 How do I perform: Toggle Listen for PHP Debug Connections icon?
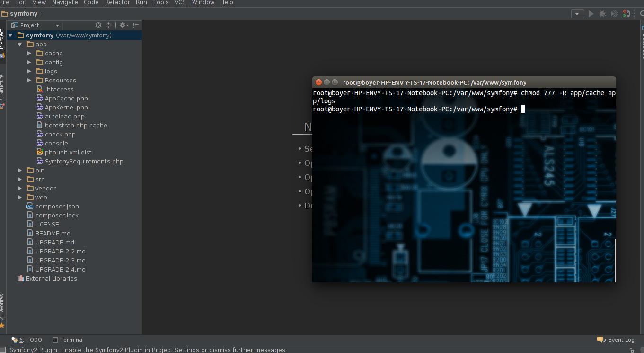click(626, 14)
